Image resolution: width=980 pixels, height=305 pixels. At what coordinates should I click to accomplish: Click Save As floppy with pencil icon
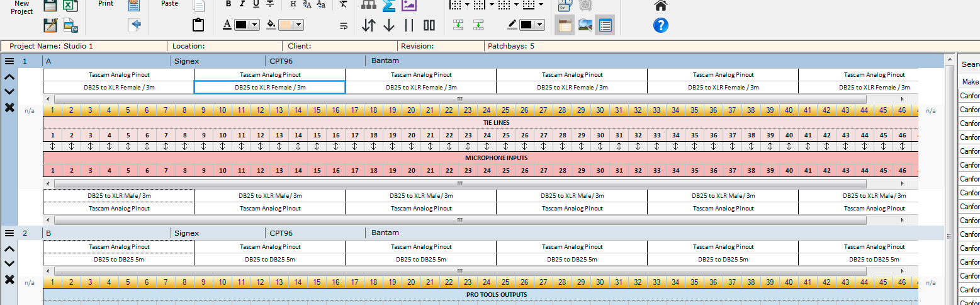(x=51, y=25)
